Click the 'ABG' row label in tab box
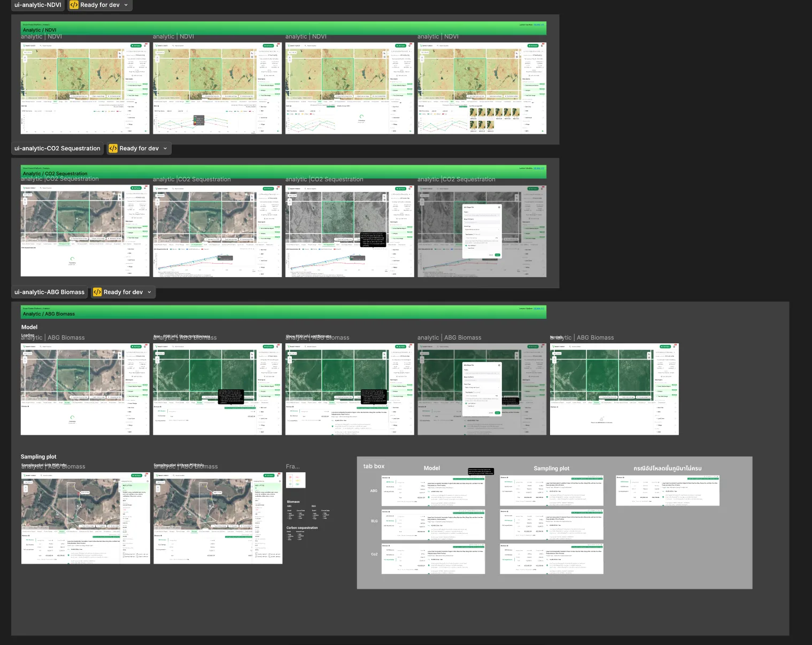 (x=374, y=490)
